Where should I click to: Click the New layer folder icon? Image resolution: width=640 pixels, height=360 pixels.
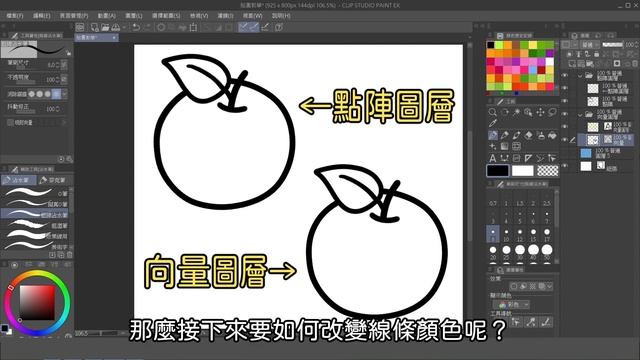click(590, 63)
